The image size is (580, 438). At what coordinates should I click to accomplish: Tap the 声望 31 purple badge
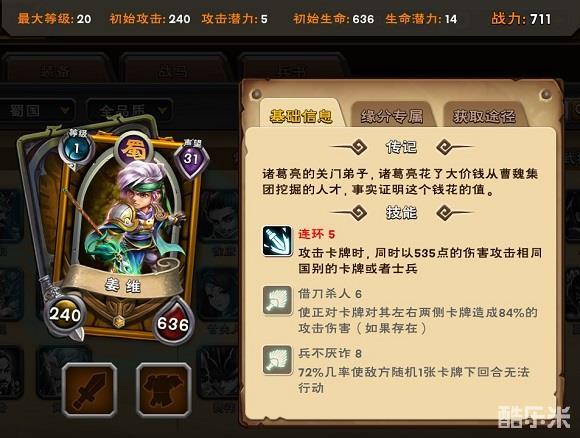tap(192, 158)
